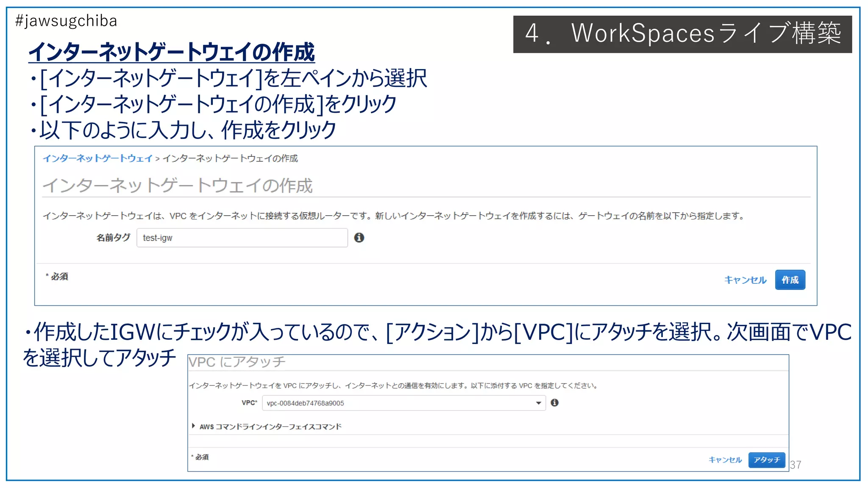The width and height of the screenshot is (868, 488).
Task: Click the grey インターネットゲートウェイの作成 form title
Action: click(x=178, y=186)
